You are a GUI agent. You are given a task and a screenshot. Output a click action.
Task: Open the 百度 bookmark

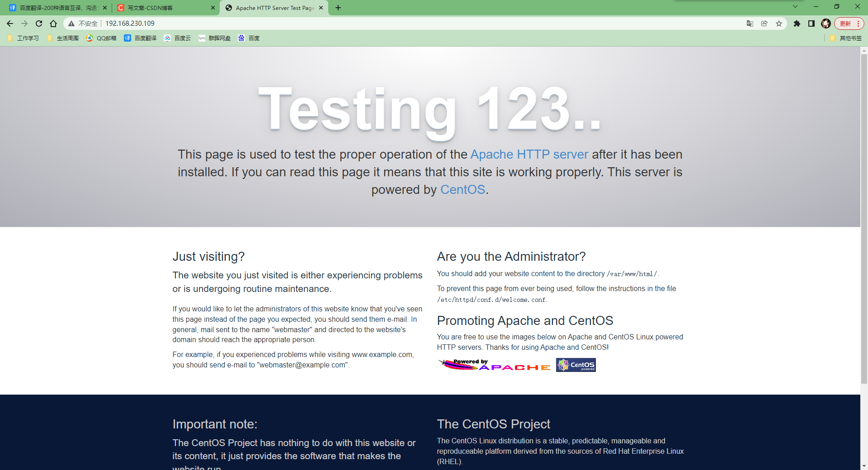click(x=249, y=38)
